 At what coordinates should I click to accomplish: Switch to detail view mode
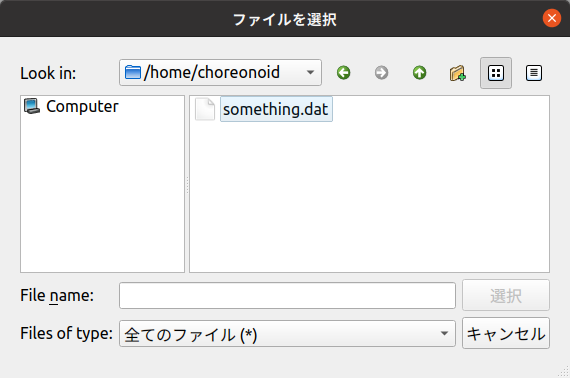[534, 73]
